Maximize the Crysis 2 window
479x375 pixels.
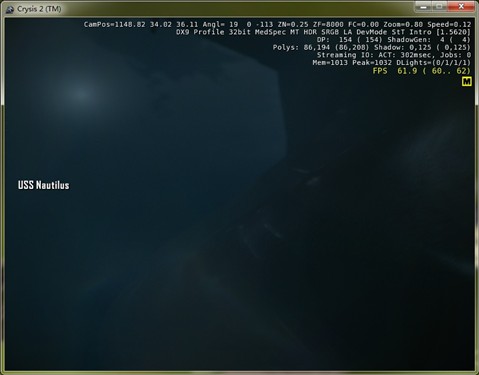439,7
